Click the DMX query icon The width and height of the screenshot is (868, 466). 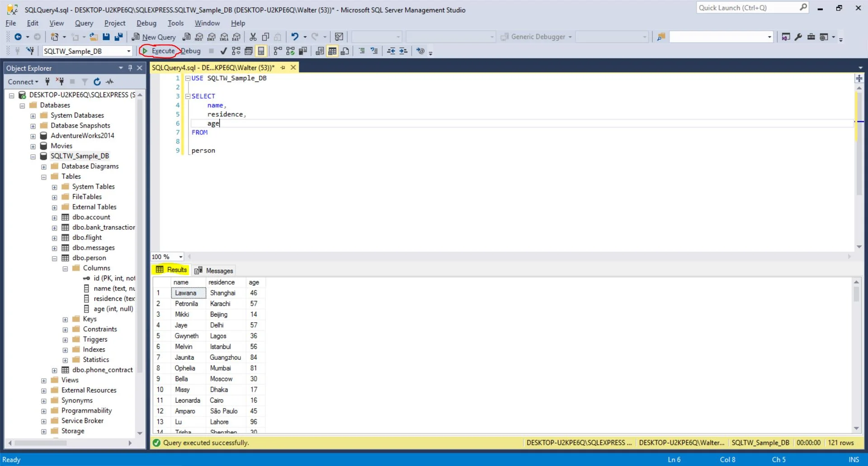[212, 37]
